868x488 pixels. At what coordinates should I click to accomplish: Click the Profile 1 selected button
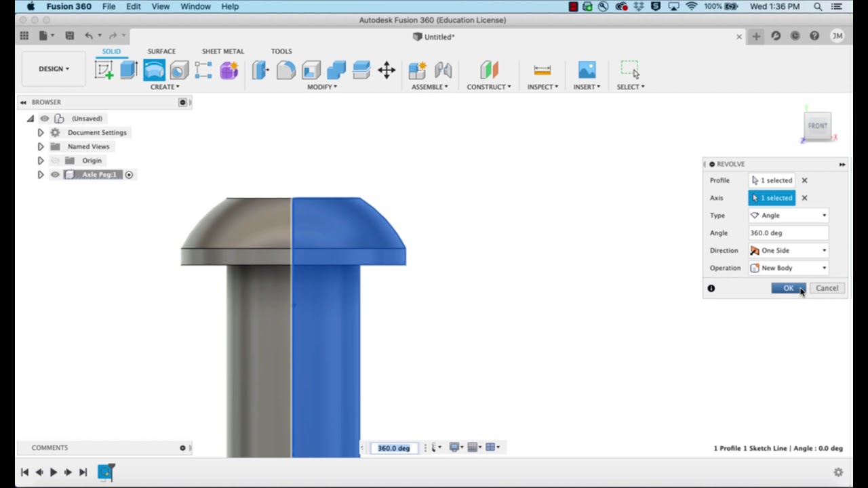point(772,180)
